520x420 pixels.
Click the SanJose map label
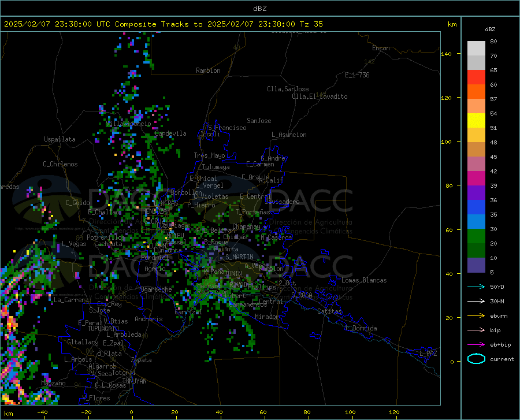point(259,121)
